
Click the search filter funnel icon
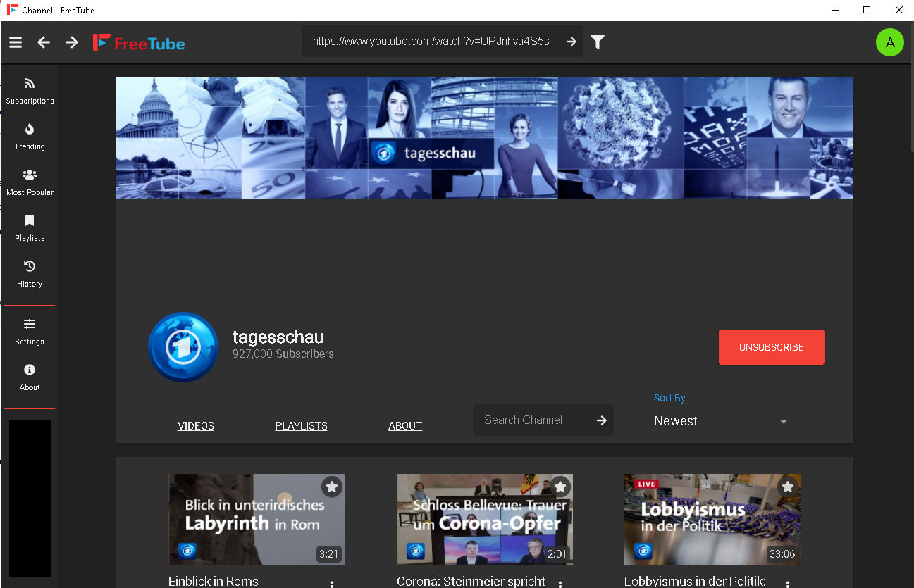[x=598, y=42]
